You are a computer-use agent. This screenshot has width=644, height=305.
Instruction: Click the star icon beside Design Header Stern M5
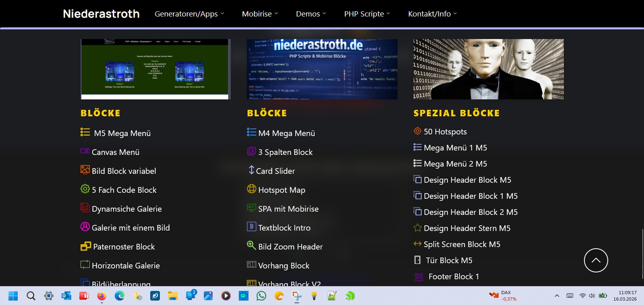[x=418, y=228]
